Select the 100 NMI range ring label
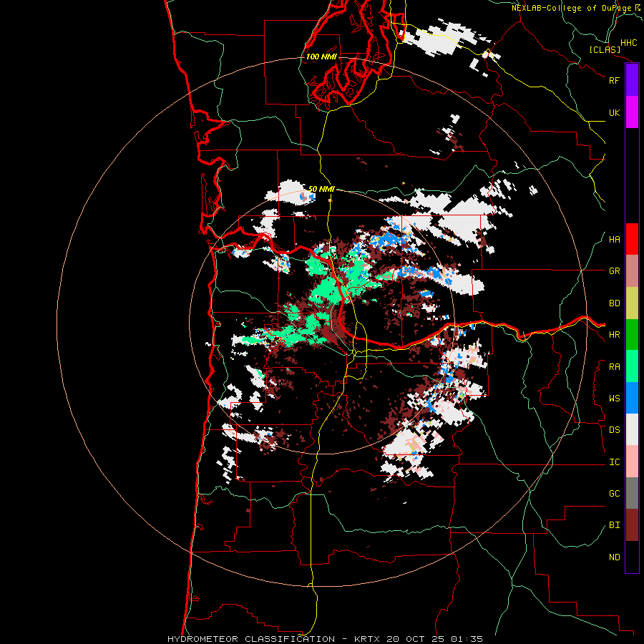This screenshot has width=644, height=644. 321,57
